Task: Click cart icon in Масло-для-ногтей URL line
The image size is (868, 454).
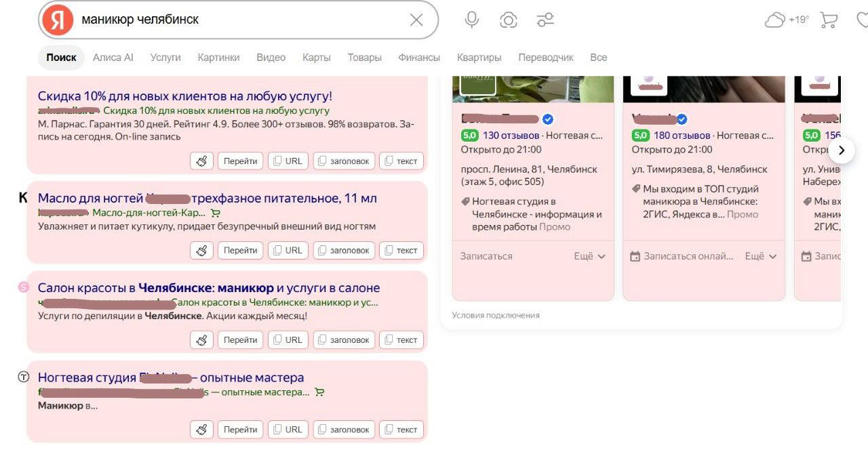Action: click(x=216, y=213)
